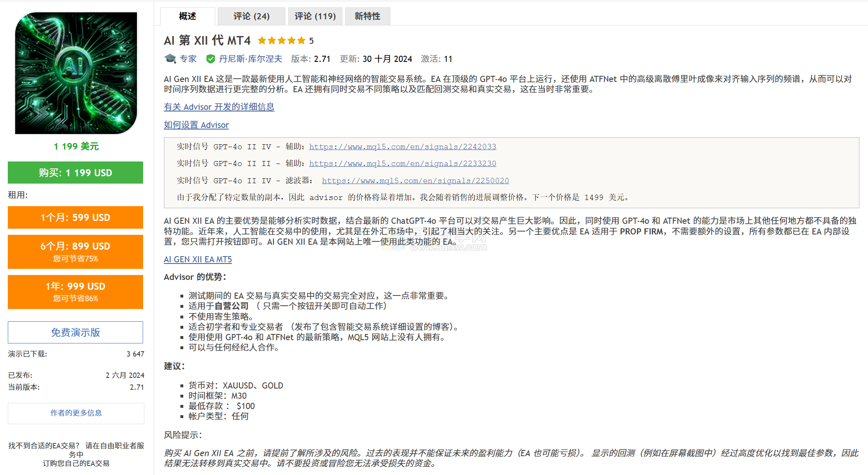Open signal link ending 2250020
The width and height of the screenshot is (868, 475).
[415, 181]
